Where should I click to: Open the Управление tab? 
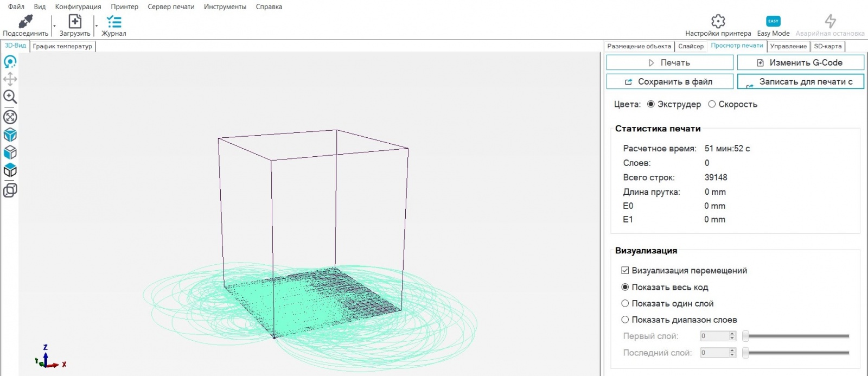(x=788, y=46)
